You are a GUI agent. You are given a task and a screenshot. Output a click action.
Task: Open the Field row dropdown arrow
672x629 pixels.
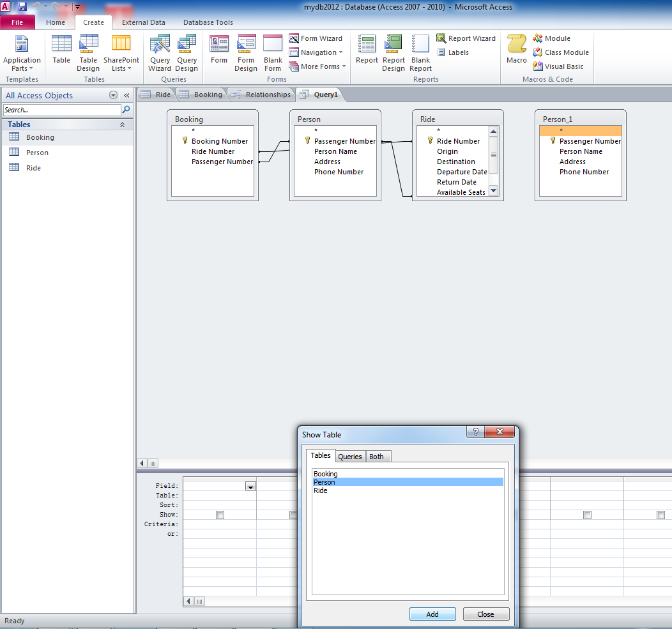250,487
